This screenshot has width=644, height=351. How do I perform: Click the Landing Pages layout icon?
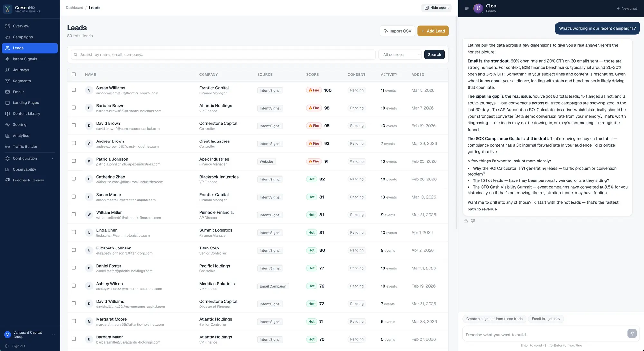point(7,103)
